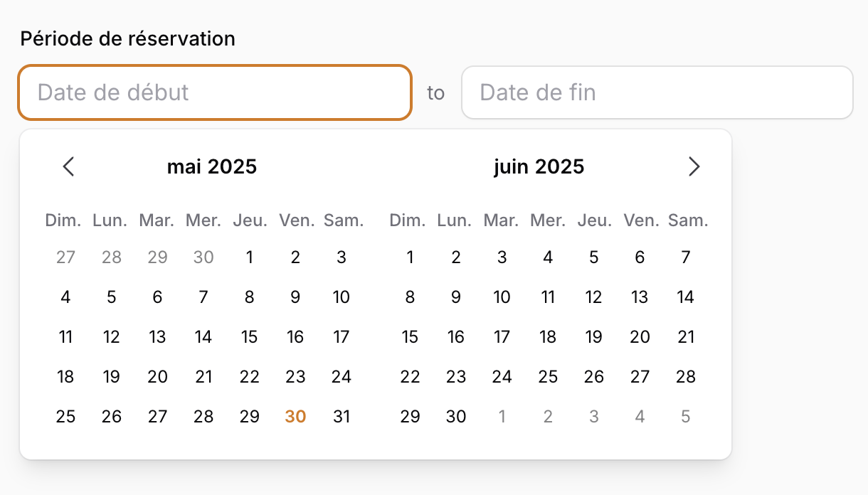Navigate to previous month using left chevron
The image size is (868, 495).
[68, 166]
